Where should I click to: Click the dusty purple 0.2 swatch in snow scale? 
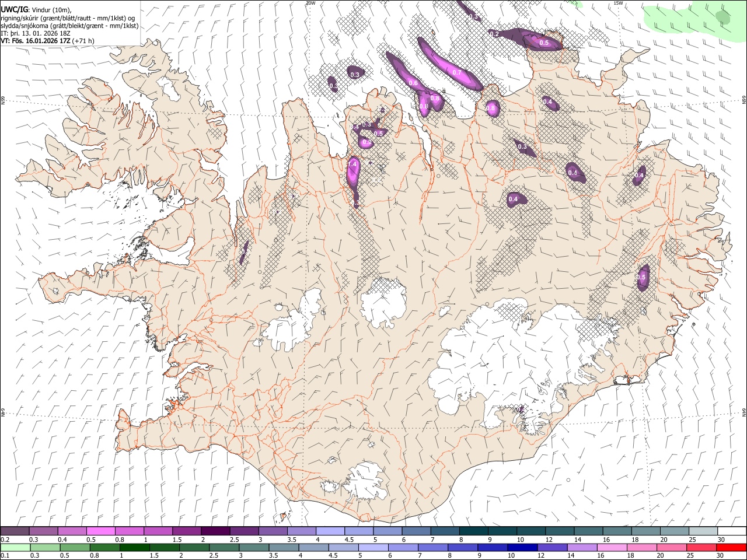pyautogui.click(x=15, y=531)
